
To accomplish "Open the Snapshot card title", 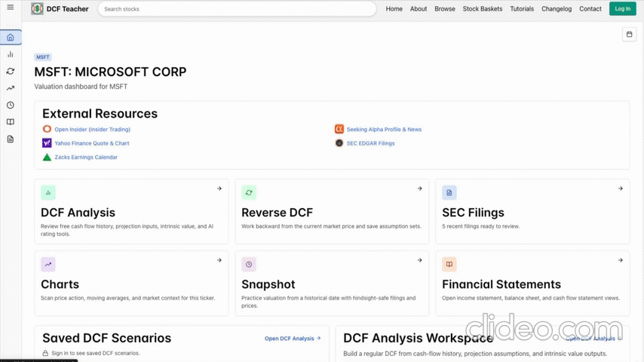I will coord(268,284).
